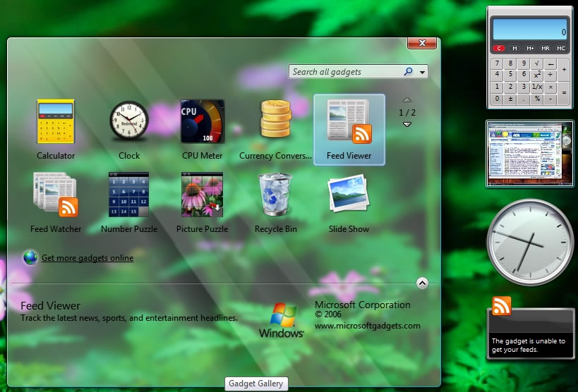Click the analog clock gadget on the sidebar
Image resolution: width=578 pixels, height=392 pixels.
point(530,242)
